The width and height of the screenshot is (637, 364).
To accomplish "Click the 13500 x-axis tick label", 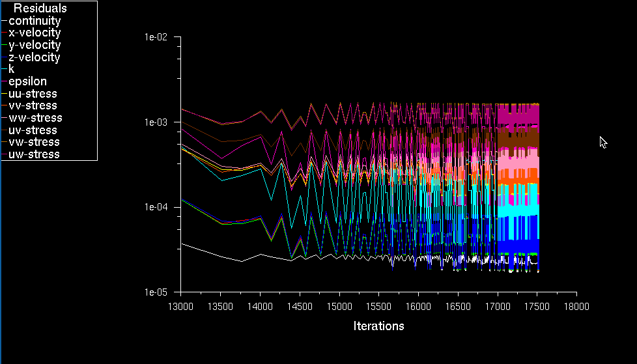I will [x=221, y=307].
